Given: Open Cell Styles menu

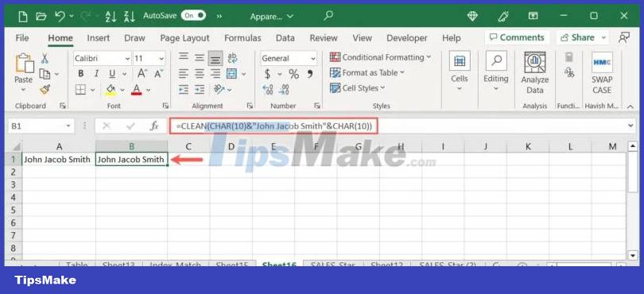Looking at the screenshot, I should (x=358, y=88).
